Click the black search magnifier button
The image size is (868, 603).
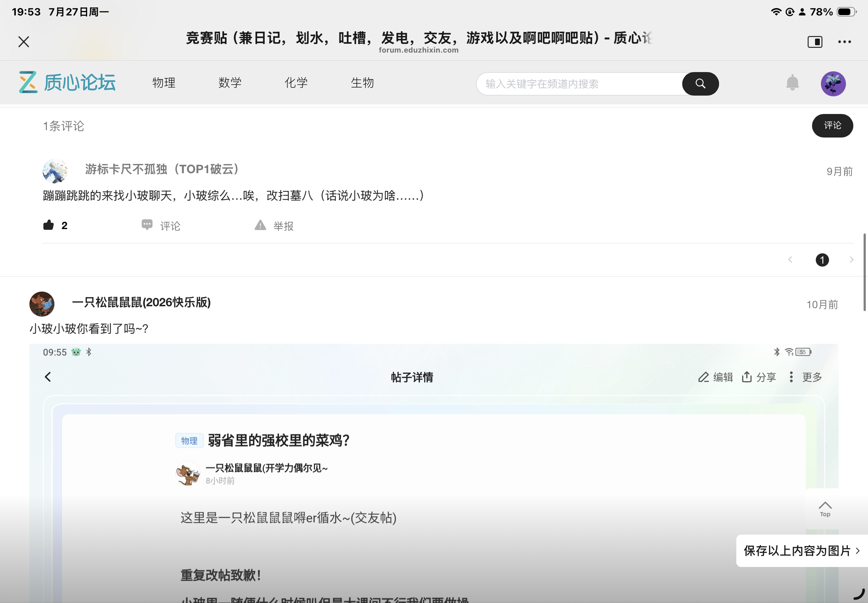[x=700, y=83]
